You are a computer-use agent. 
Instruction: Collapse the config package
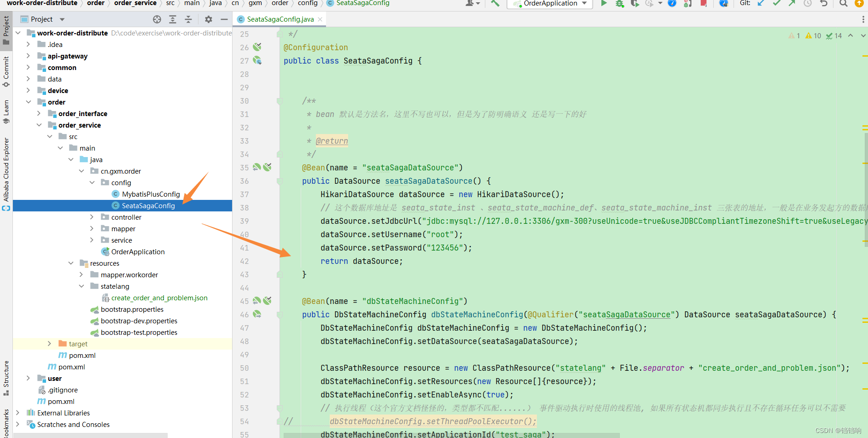pos(92,182)
